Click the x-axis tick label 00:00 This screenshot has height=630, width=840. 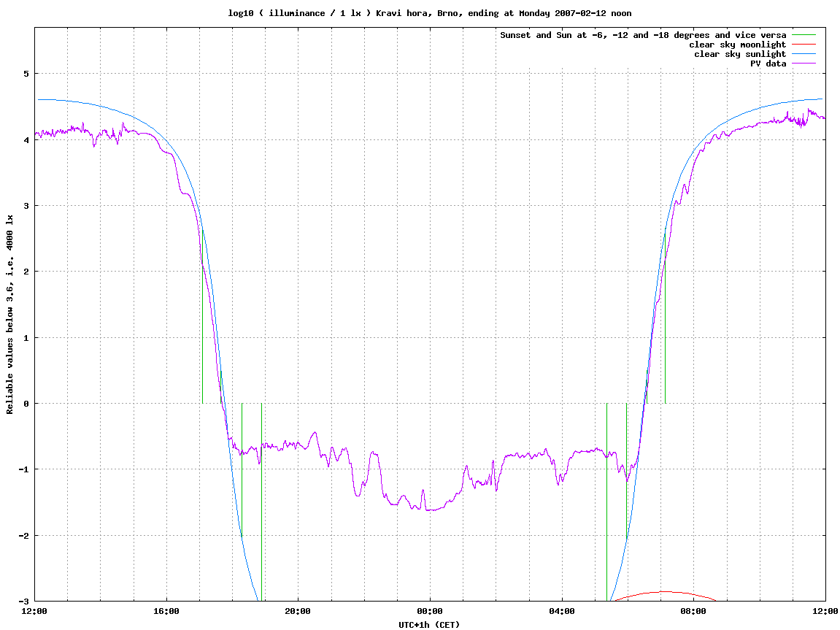[x=430, y=611]
